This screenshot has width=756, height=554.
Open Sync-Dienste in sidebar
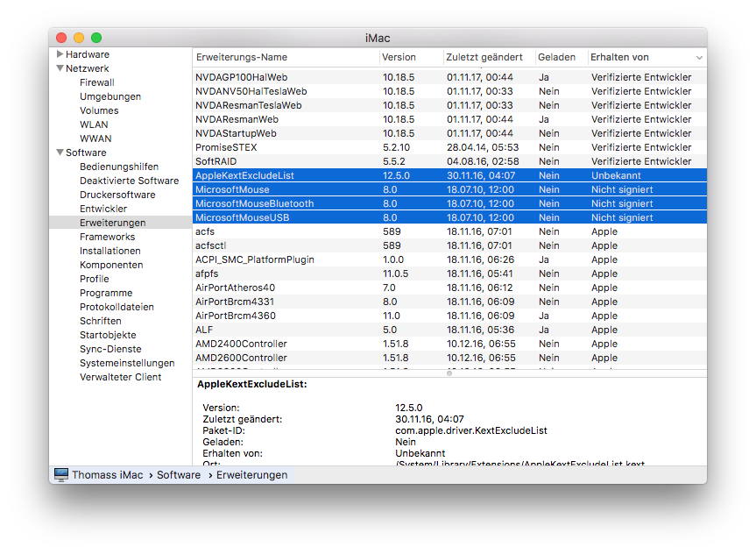110,348
